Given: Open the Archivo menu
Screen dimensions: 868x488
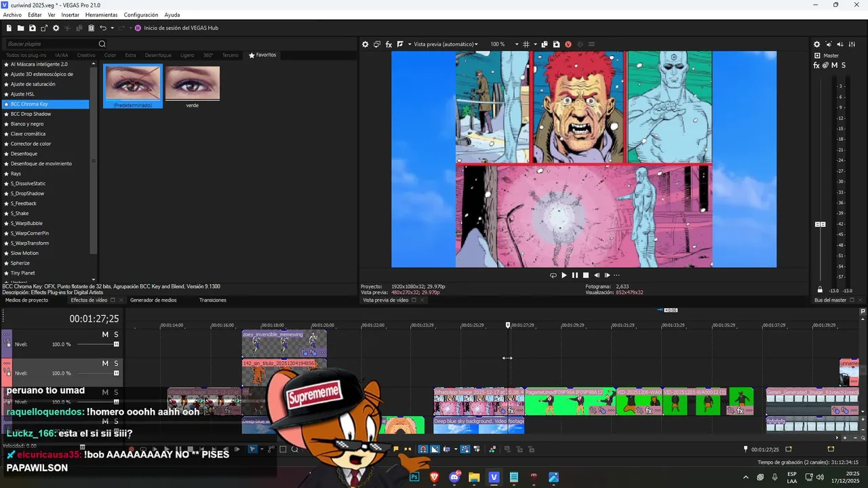Looking at the screenshot, I should click(12, 14).
